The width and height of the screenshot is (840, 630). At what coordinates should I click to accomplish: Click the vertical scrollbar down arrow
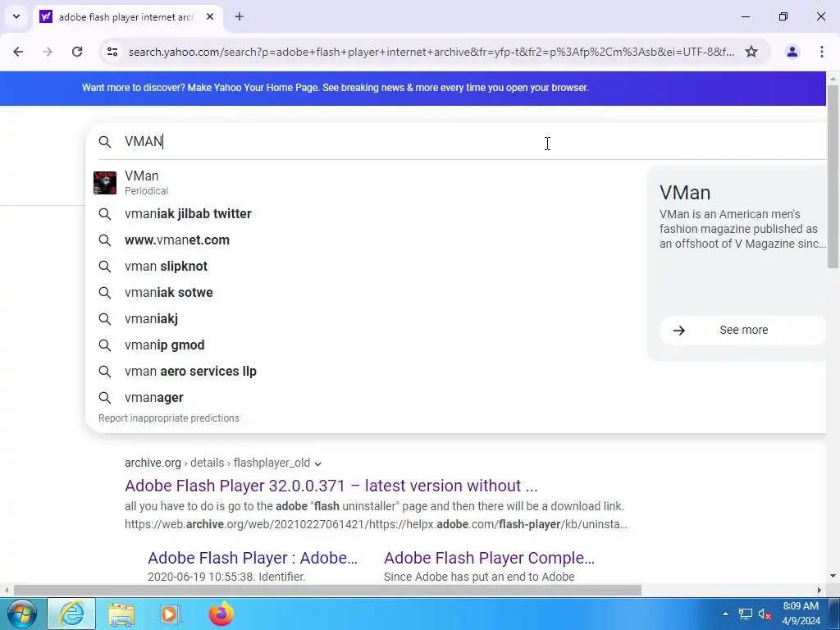click(833, 577)
